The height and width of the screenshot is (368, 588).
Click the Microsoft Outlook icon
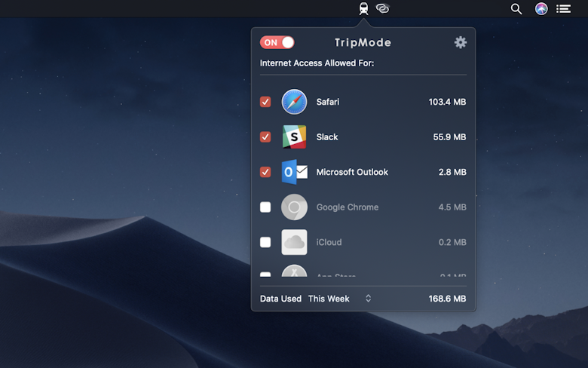coord(294,172)
